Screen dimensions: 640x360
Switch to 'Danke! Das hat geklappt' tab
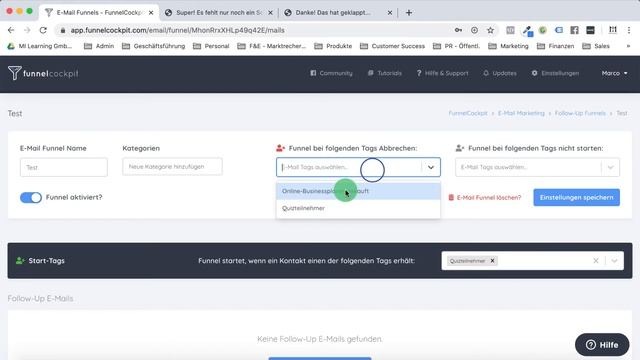tap(333, 13)
